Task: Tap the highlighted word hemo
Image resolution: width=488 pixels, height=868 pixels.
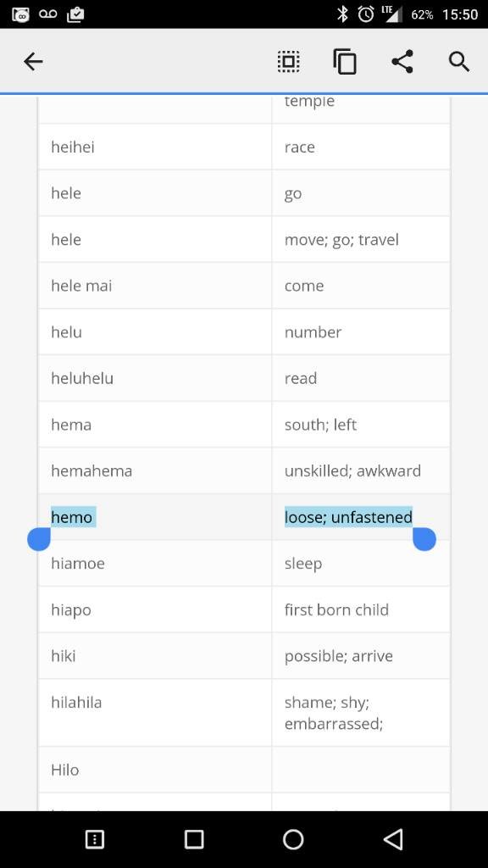Action: (72, 517)
